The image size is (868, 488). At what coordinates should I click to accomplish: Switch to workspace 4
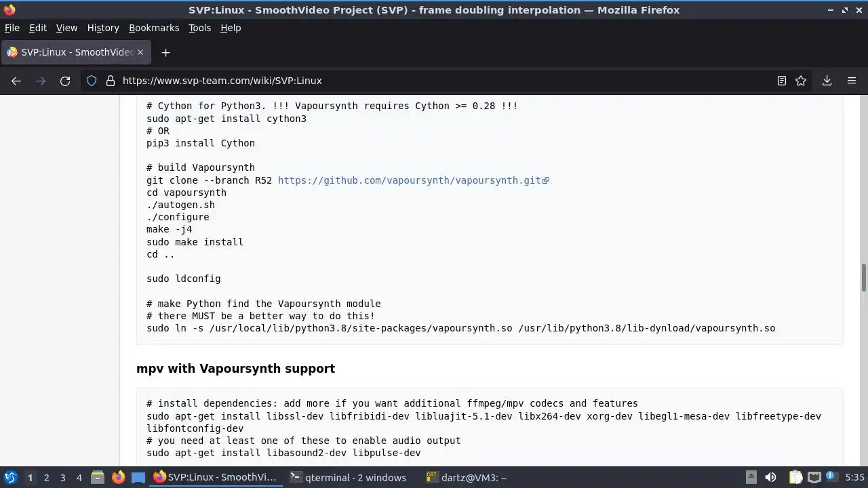tap(79, 478)
